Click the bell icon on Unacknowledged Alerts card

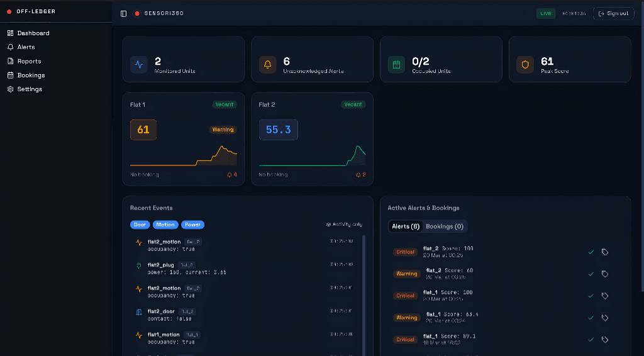(267, 64)
